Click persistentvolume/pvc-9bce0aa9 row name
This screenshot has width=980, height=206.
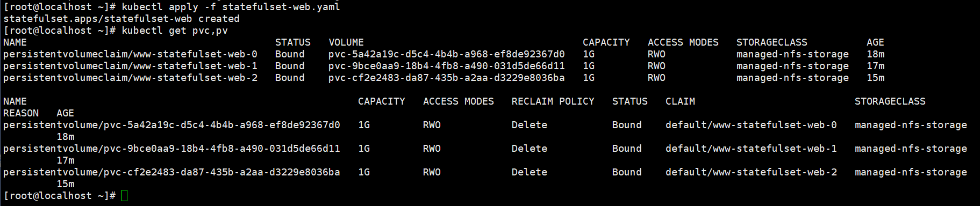(x=171, y=149)
